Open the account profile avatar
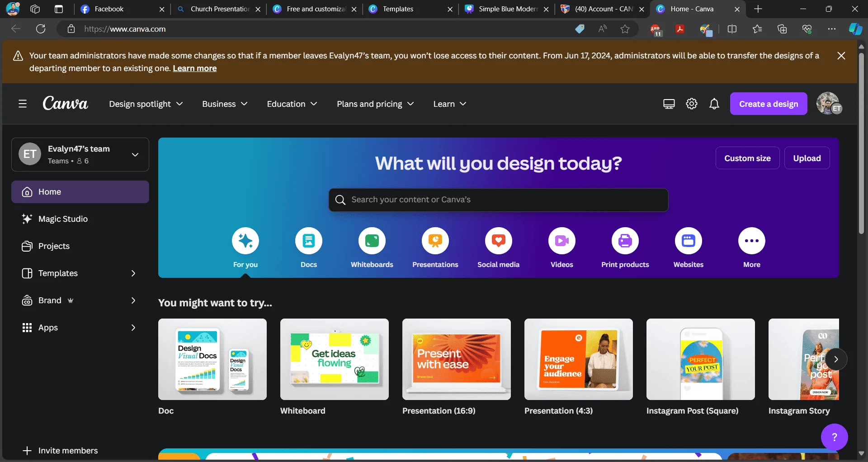This screenshot has height=462, width=868. tap(829, 104)
